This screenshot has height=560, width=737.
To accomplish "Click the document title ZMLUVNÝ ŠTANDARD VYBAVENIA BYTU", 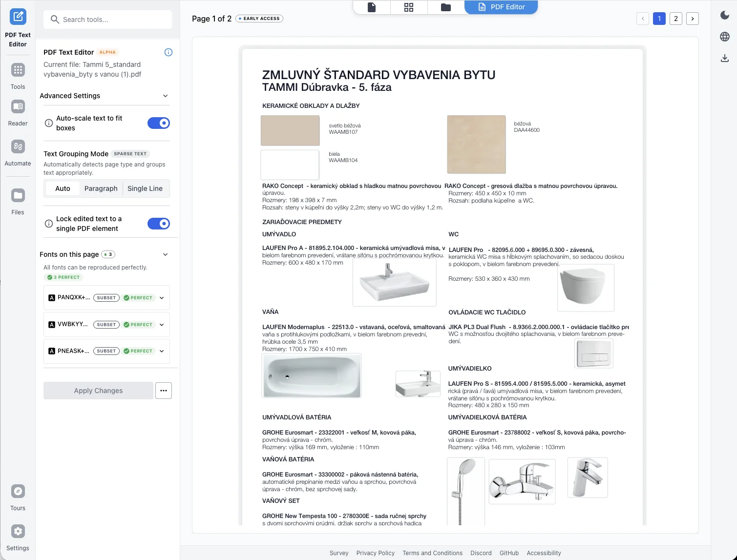I will [x=379, y=75].
